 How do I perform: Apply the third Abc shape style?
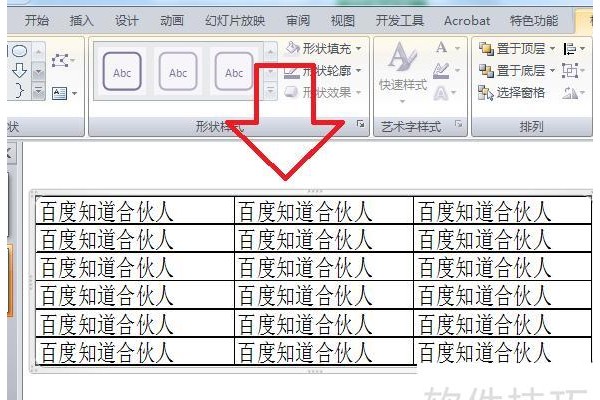tap(234, 72)
